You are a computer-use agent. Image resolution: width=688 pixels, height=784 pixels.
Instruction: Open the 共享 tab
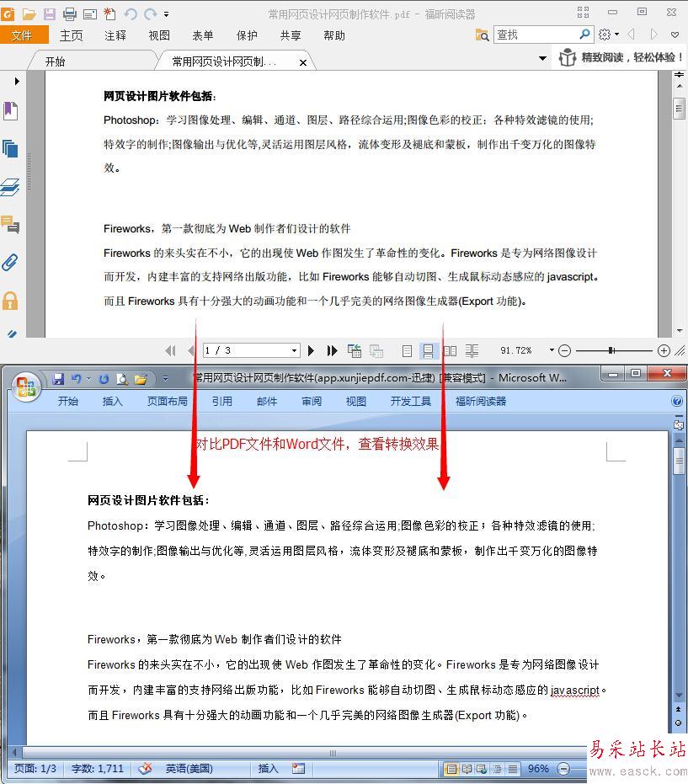pos(291,35)
